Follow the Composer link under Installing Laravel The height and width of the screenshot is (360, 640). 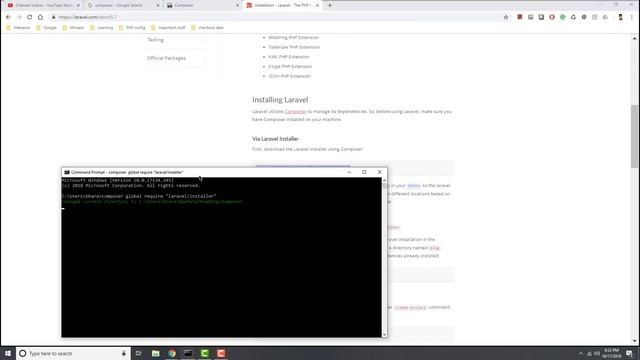pos(295,111)
